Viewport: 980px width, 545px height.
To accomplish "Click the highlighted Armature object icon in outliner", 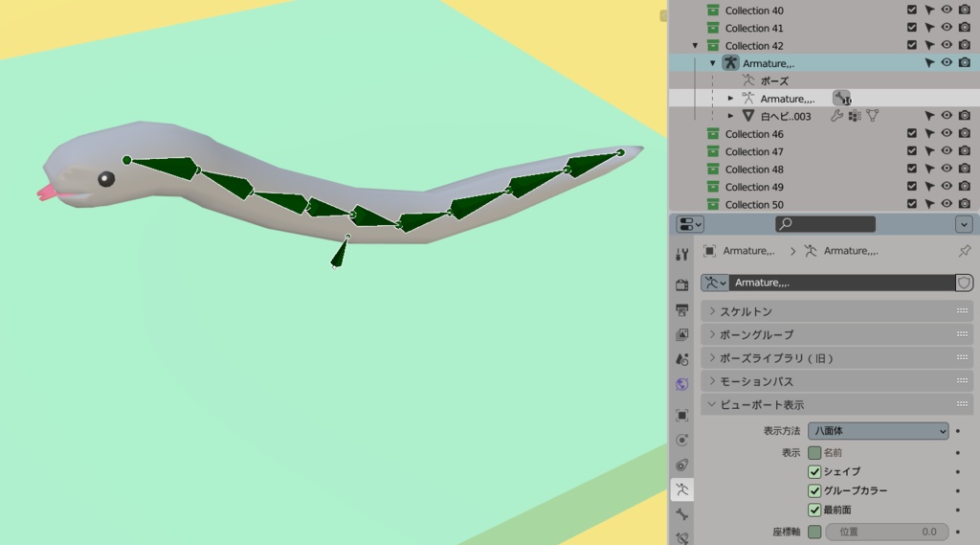I will tap(730, 62).
